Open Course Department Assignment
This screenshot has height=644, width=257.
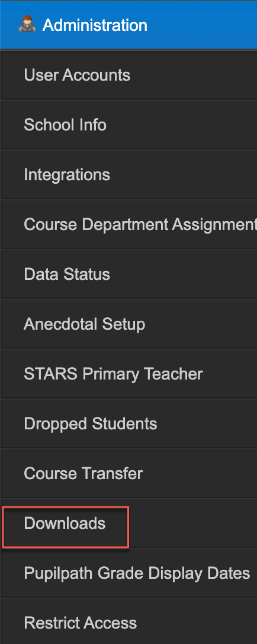pyautogui.click(x=128, y=224)
